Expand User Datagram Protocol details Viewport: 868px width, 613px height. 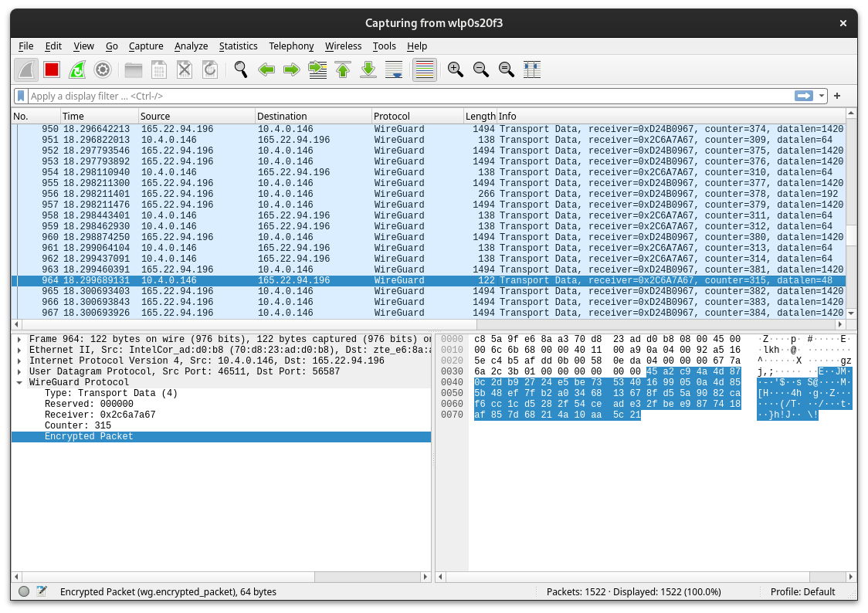pyautogui.click(x=20, y=371)
